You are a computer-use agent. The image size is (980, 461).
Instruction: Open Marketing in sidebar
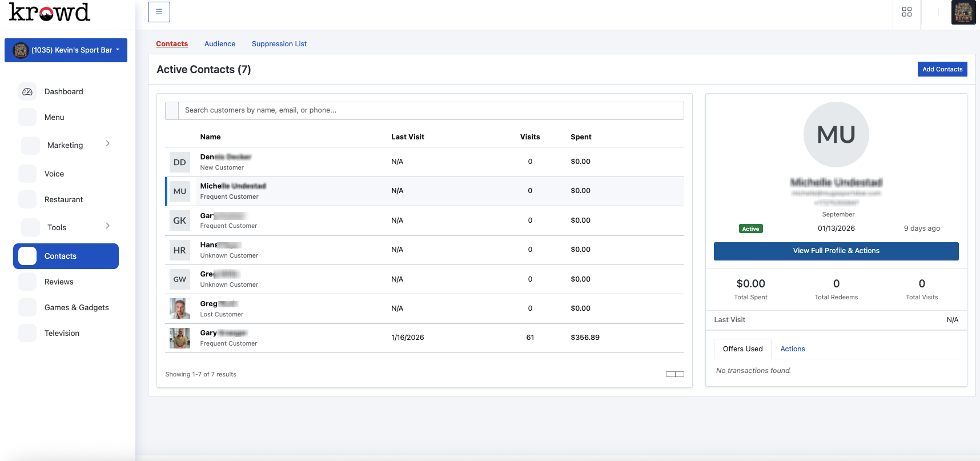65,145
